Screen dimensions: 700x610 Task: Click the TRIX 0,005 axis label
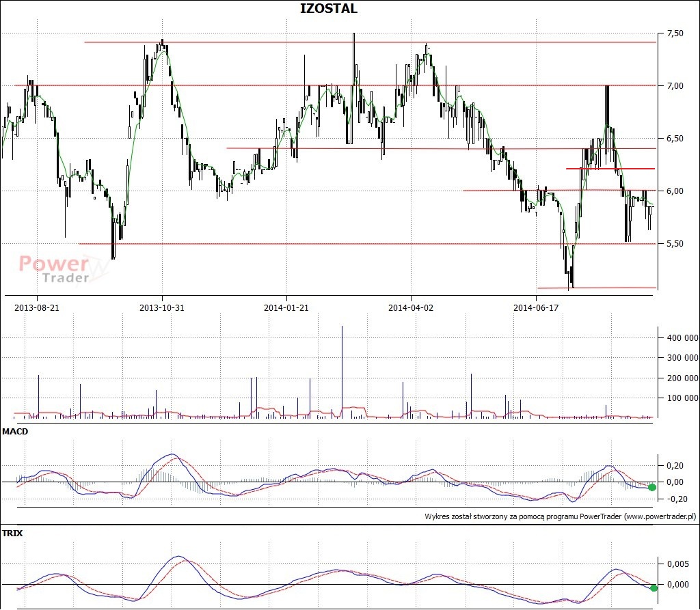coord(677,564)
